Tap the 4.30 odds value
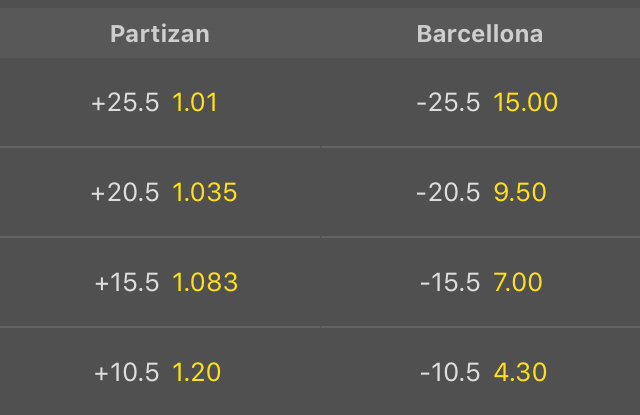The width and height of the screenshot is (640, 415). (x=520, y=372)
